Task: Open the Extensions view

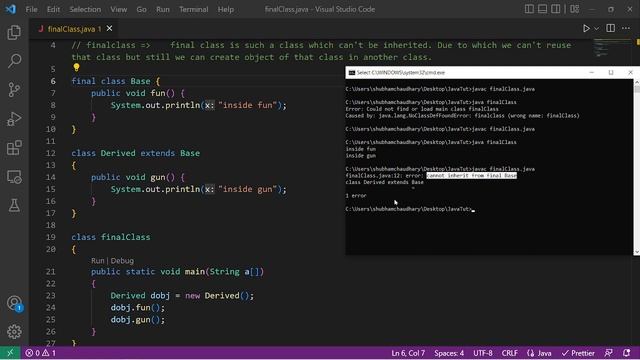Action: click(14, 148)
